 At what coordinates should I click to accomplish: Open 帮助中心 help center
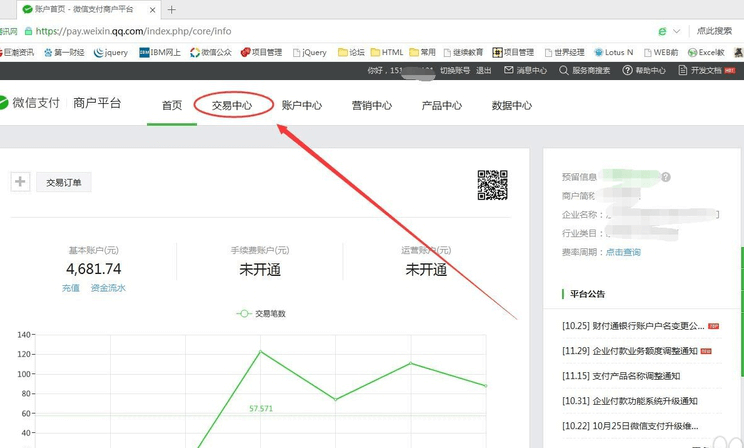click(x=644, y=70)
